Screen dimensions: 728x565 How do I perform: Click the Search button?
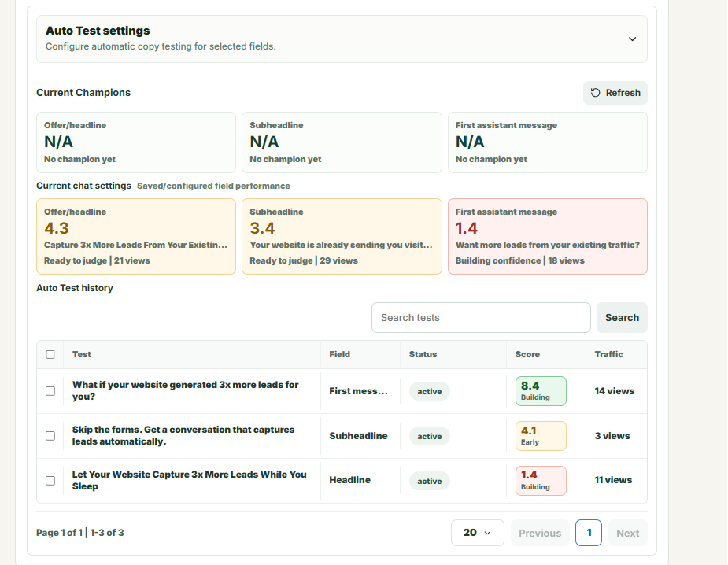[x=622, y=318]
